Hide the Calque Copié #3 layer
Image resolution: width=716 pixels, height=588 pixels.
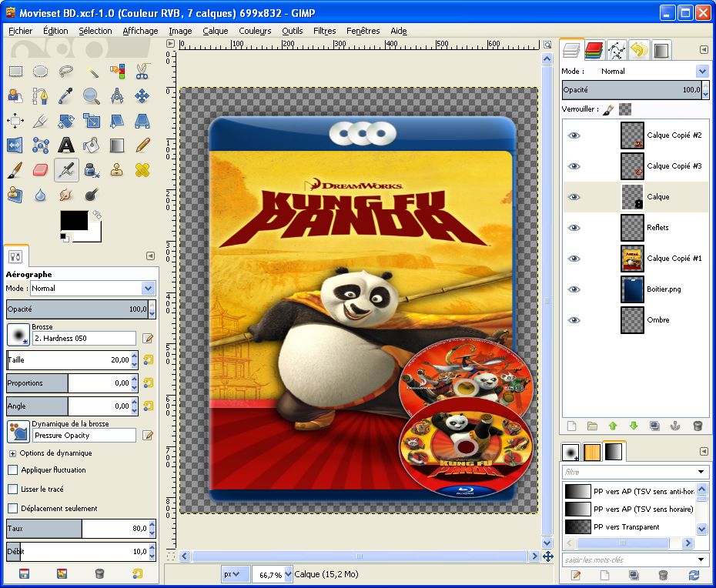[574, 166]
